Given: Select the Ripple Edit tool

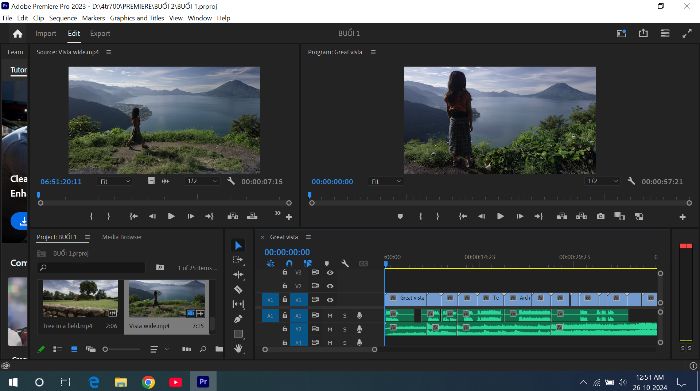Looking at the screenshot, I should point(238,275).
